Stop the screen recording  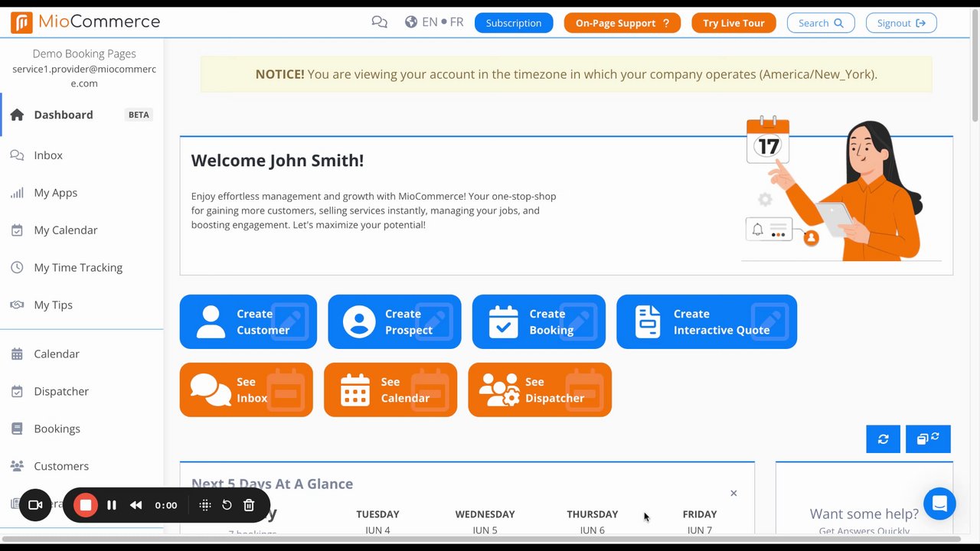[86, 505]
